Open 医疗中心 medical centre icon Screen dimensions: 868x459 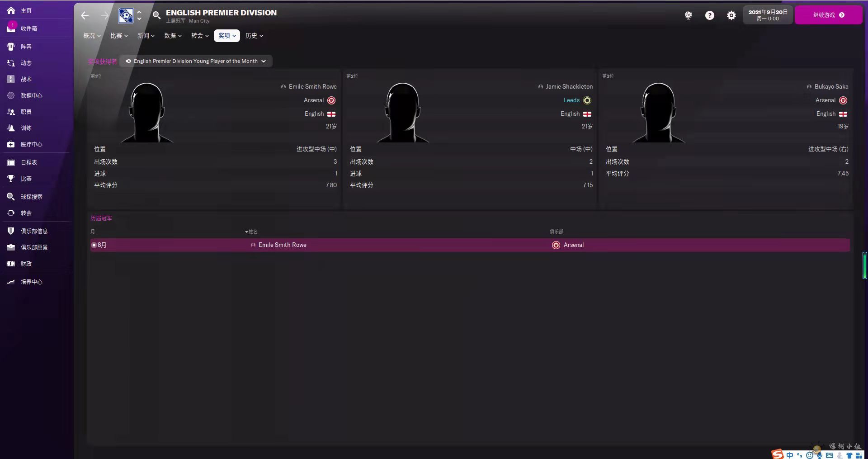[x=11, y=144]
